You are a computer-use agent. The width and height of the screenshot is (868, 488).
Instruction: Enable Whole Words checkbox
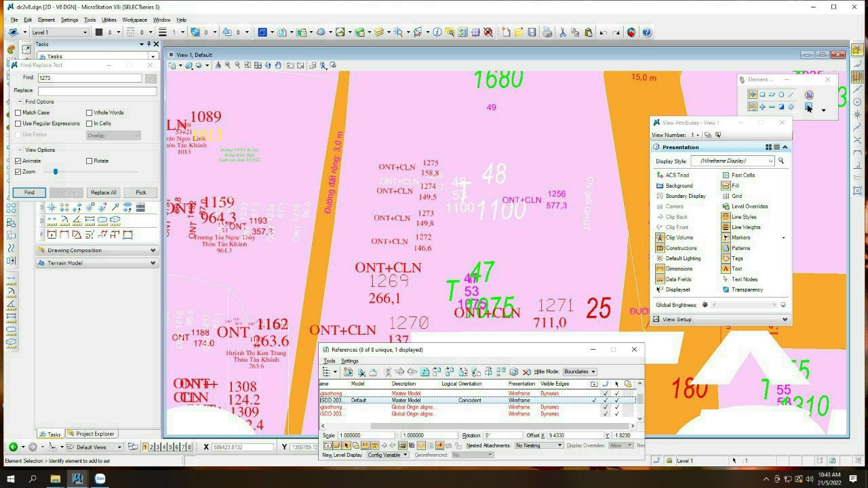coord(89,113)
